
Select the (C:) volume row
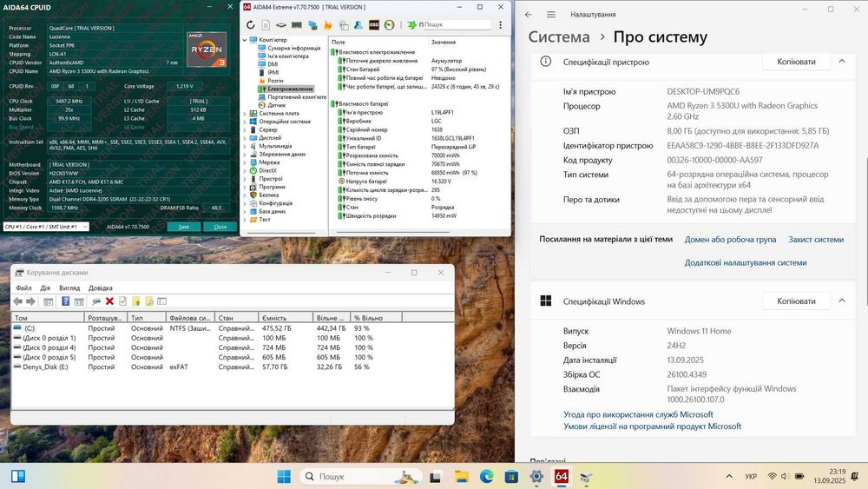click(x=206, y=327)
